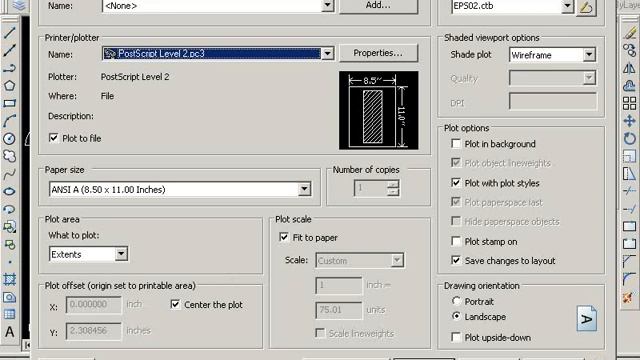Viewport: 640px width, 360px height.
Task: Open the Quality dropdown
Action: click(589, 78)
